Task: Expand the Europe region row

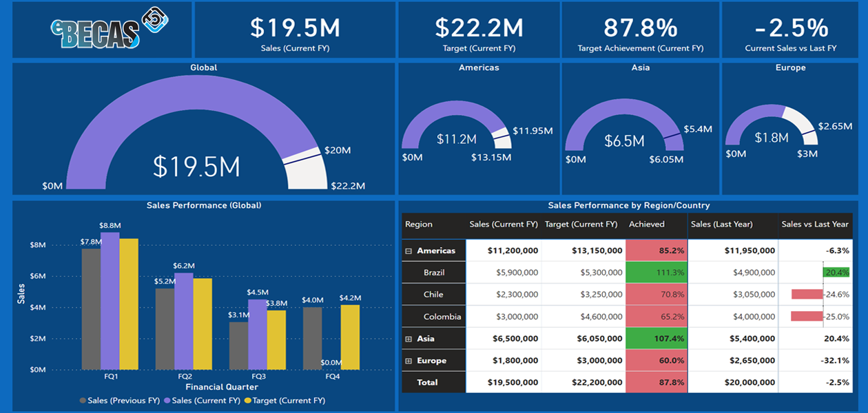Action: (x=409, y=361)
